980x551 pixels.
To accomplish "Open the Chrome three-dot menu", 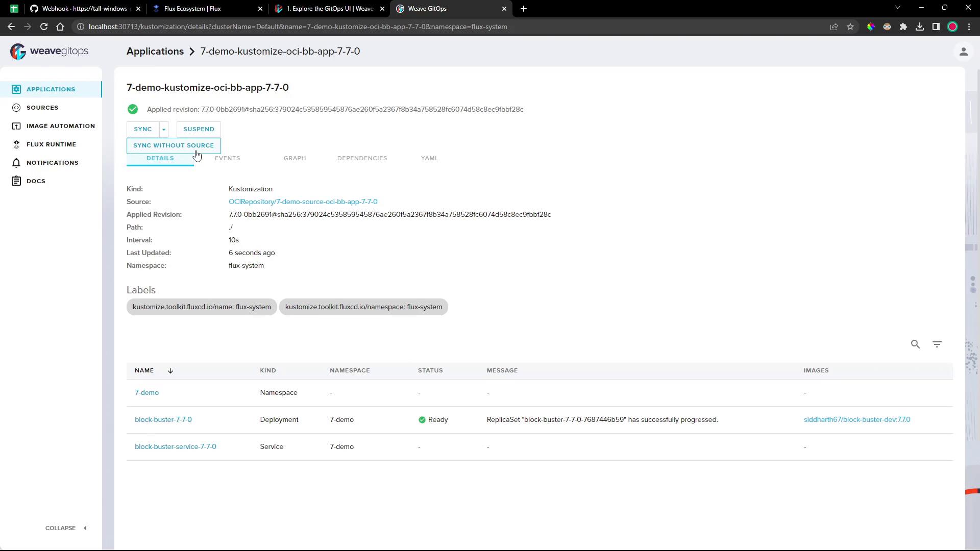I will (969, 27).
